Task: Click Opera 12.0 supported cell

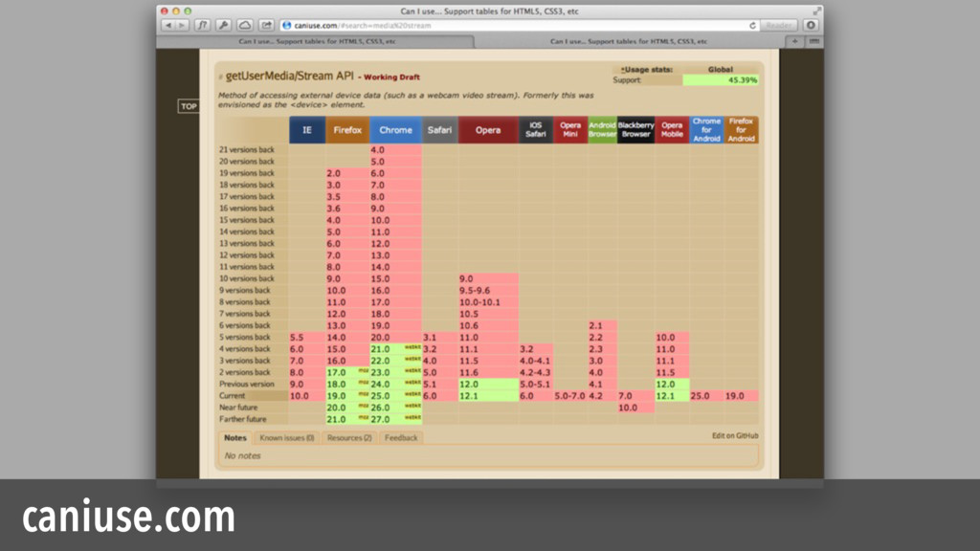Action: 488,385
